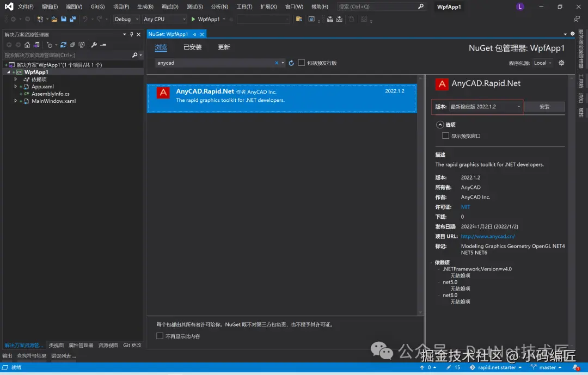Collapse the options section chevron
The width and height of the screenshot is (588, 375).
coord(440,125)
